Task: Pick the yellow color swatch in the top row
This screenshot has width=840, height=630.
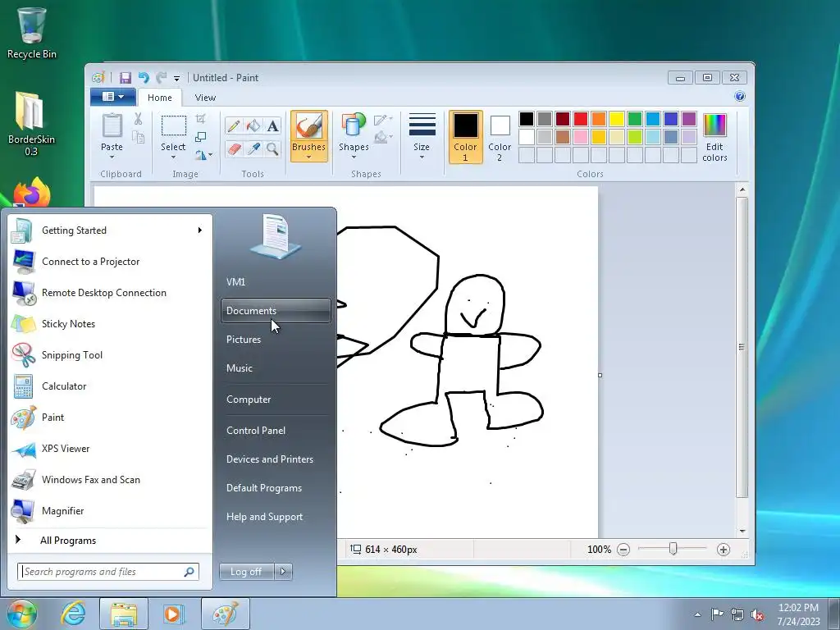Action: point(617,119)
